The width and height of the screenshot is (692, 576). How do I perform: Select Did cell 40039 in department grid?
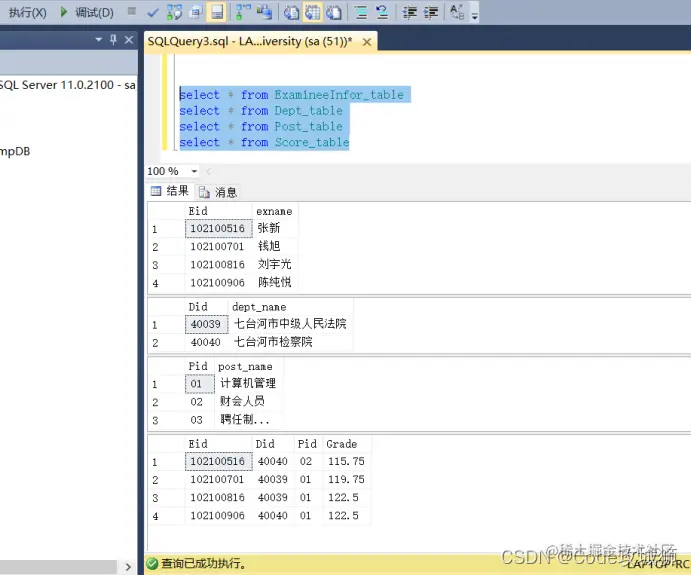pos(206,324)
